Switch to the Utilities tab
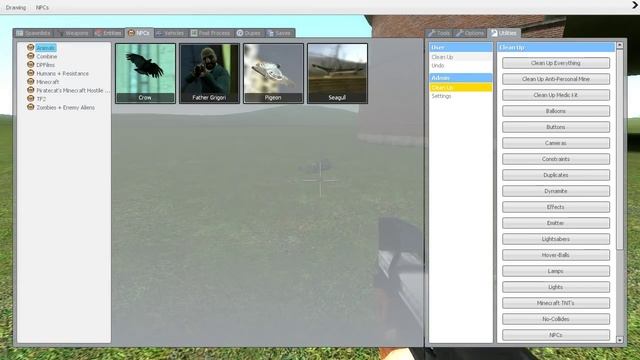Viewport: 640px width, 360px height. click(x=504, y=33)
